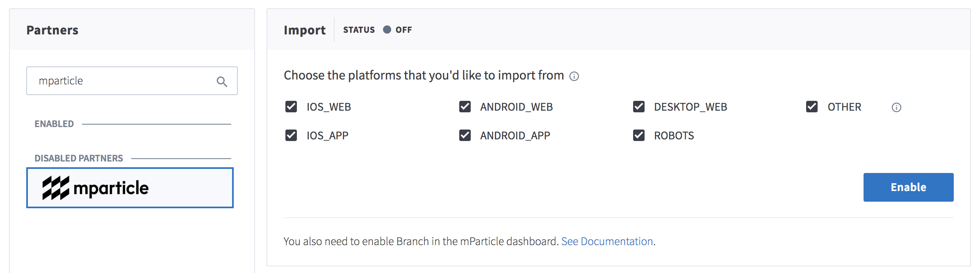Click the DISABLED PARTNERS section label
This screenshot has height=273, width=980.
click(79, 158)
